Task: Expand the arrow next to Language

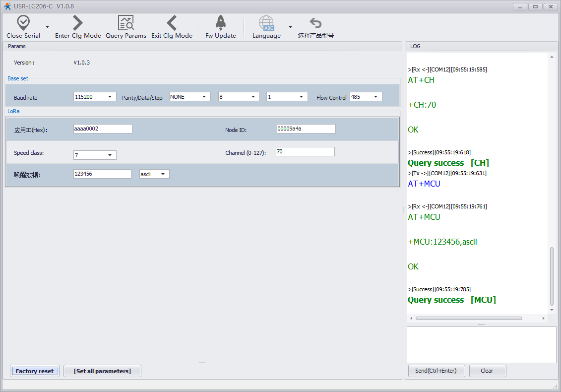Action: 290,27
